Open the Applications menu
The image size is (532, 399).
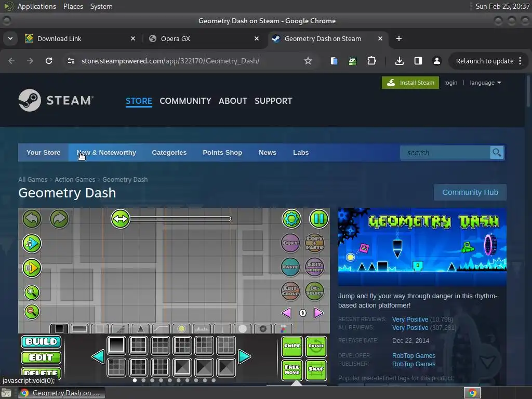tap(37, 6)
